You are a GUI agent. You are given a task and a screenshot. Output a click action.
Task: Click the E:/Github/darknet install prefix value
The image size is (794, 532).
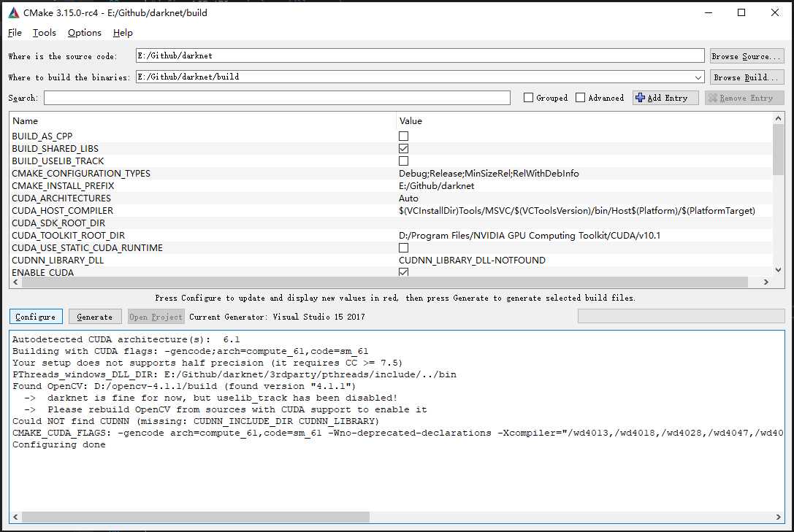point(437,185)
